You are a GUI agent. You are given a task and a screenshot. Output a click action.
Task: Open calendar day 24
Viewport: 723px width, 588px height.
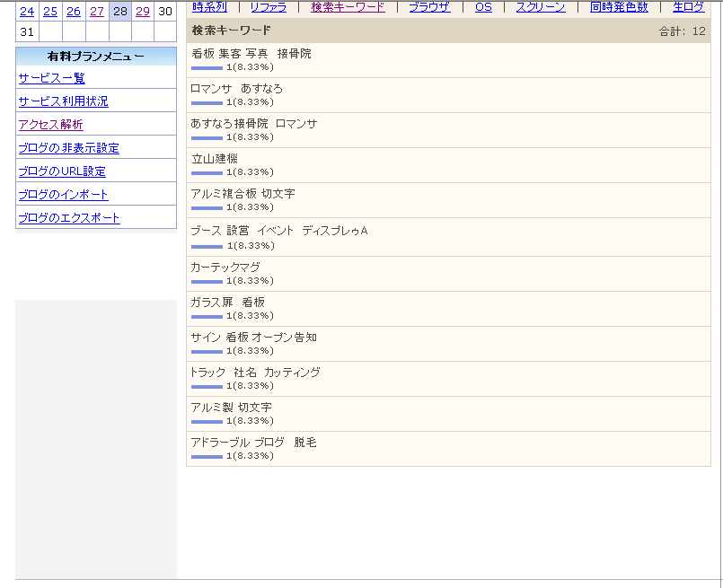click(27, 12)
